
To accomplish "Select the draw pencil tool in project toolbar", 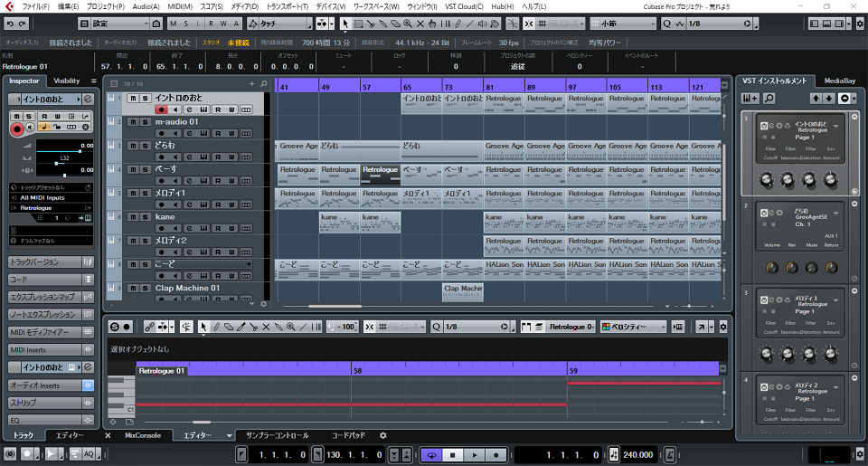I will (x=458, y=24).
